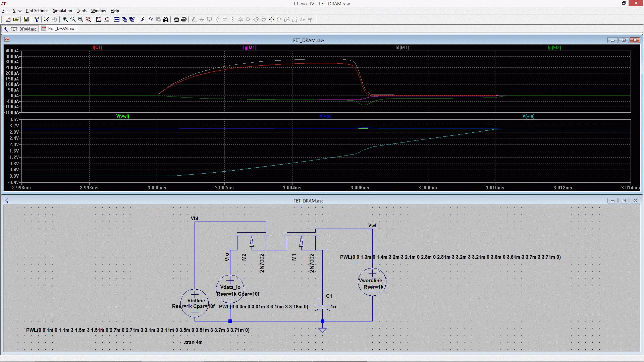Click the Zoom in magnifier icon
This screenshot has height=362, width=644.
(x=65, y=19)
